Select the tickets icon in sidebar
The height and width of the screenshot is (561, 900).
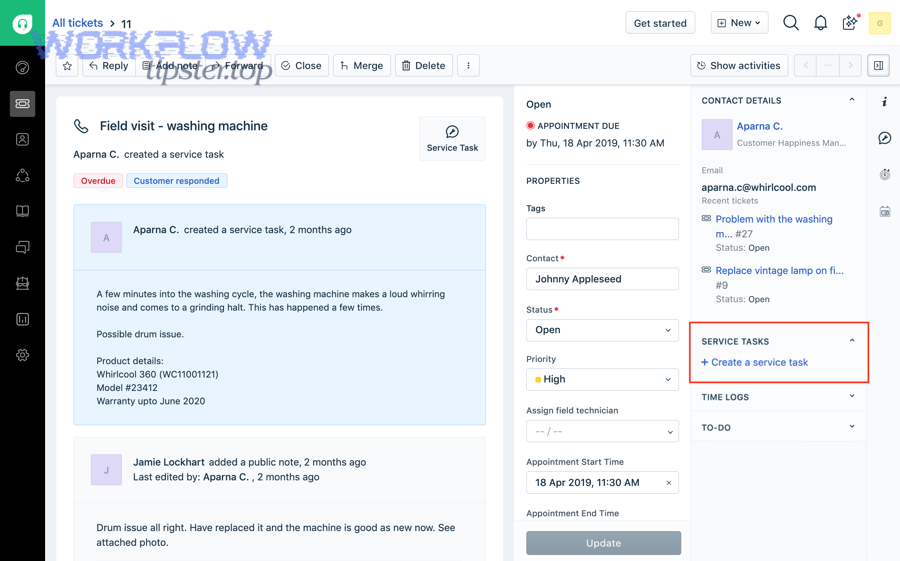coord(22,104)
